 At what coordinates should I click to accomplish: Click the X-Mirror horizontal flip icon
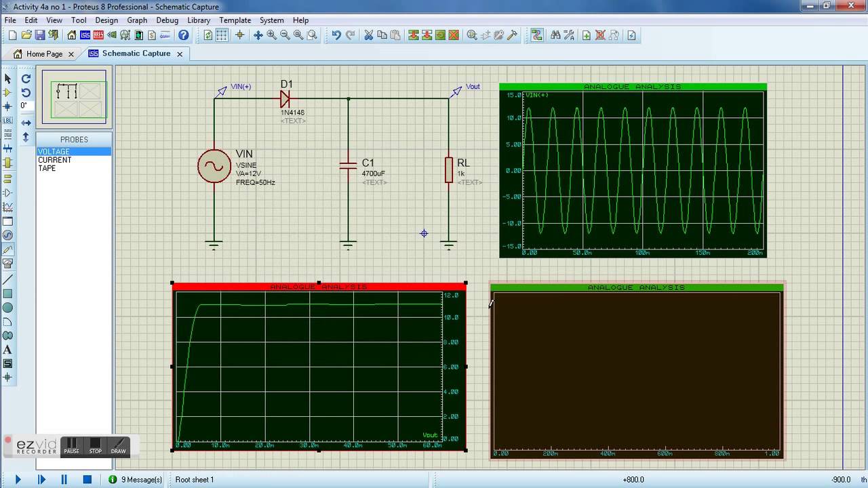[x=26, y=123]
